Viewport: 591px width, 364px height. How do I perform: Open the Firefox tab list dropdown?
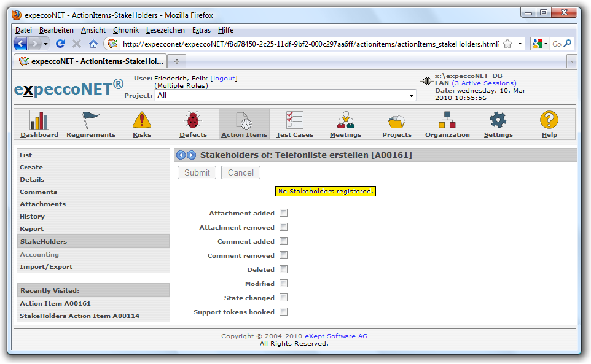(571, 61)
